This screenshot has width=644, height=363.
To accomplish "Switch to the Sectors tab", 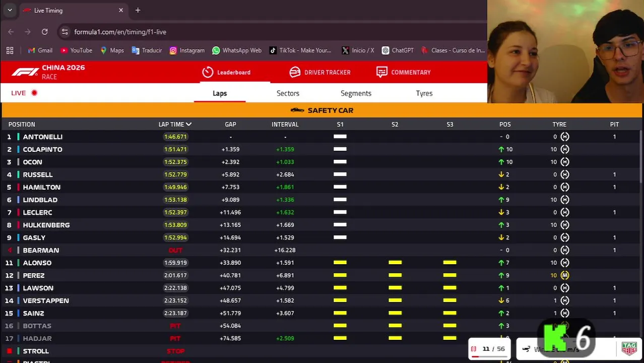I will pyautogui.click(x=288, y=93).
